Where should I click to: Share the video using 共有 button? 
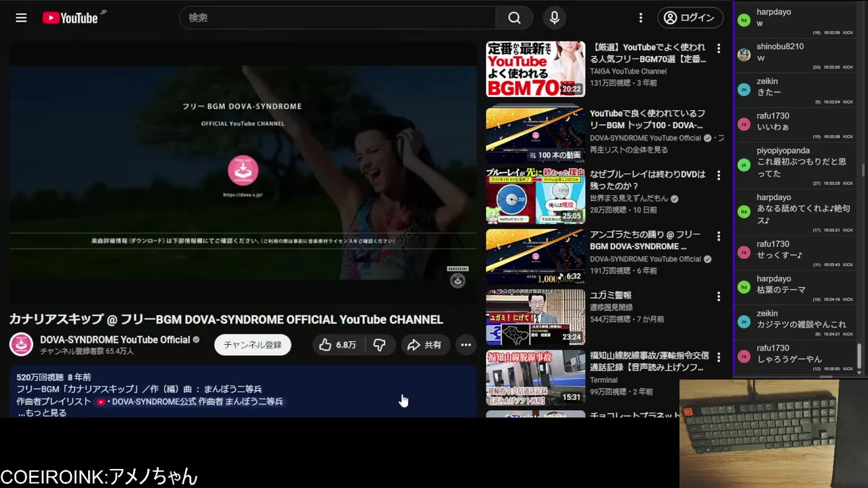pyautogui.click(x=424, y=345)
